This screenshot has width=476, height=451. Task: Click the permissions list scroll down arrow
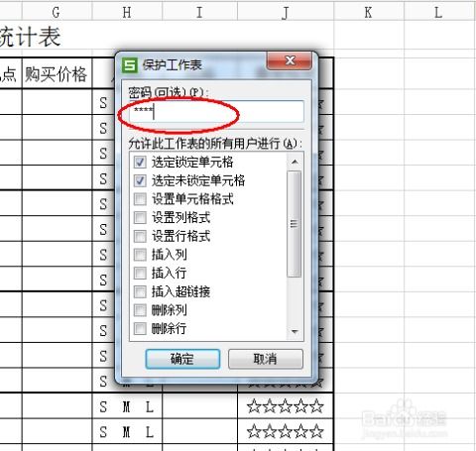[x=295, y=331]
